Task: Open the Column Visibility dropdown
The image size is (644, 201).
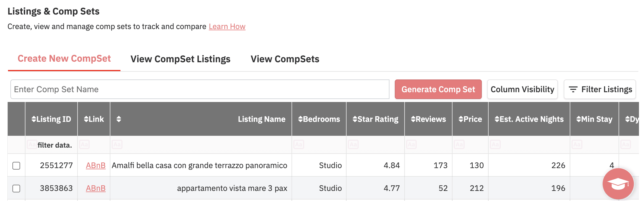Action: (522, 89)
